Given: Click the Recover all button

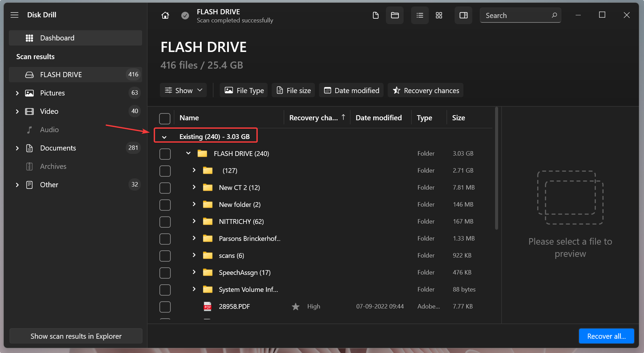Looking at the screenshot, I should click(606, 336).
